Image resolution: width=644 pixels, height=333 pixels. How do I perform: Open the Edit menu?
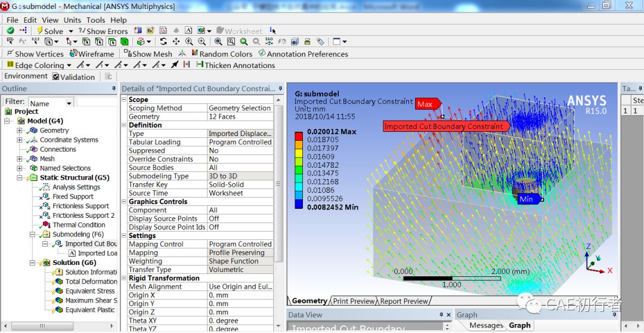(30, 20)
